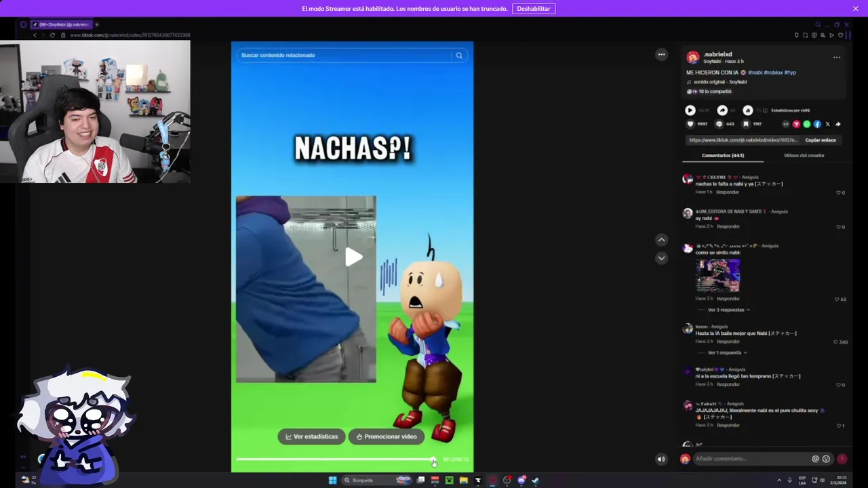
Task: Expand Ver 3 respuestas
Action: click(729, 310)
